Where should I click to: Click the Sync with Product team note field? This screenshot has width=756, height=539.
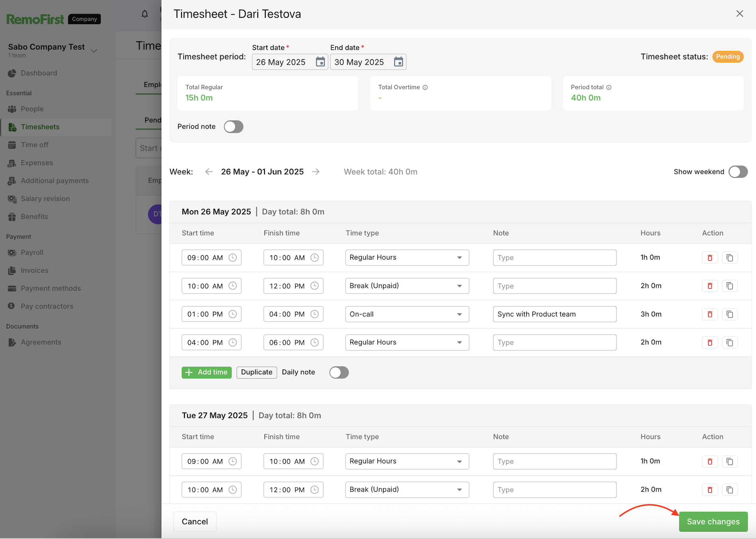554,314
